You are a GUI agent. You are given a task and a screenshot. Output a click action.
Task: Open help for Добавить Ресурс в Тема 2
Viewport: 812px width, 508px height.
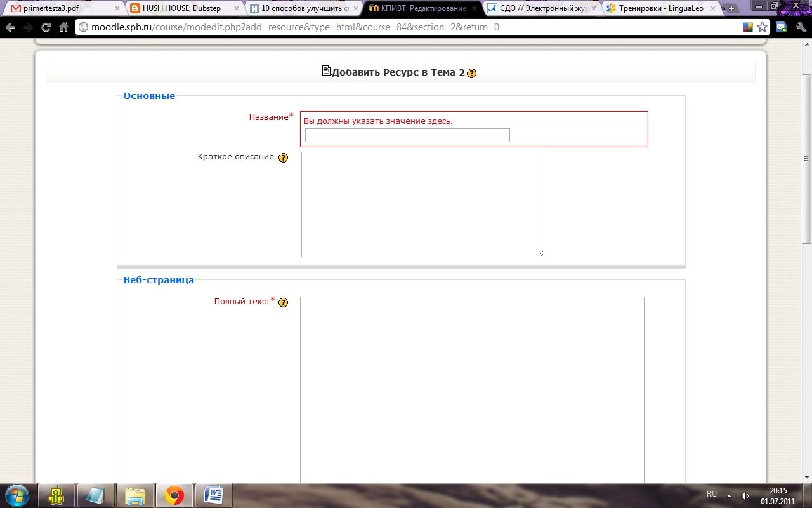(471, 73)
